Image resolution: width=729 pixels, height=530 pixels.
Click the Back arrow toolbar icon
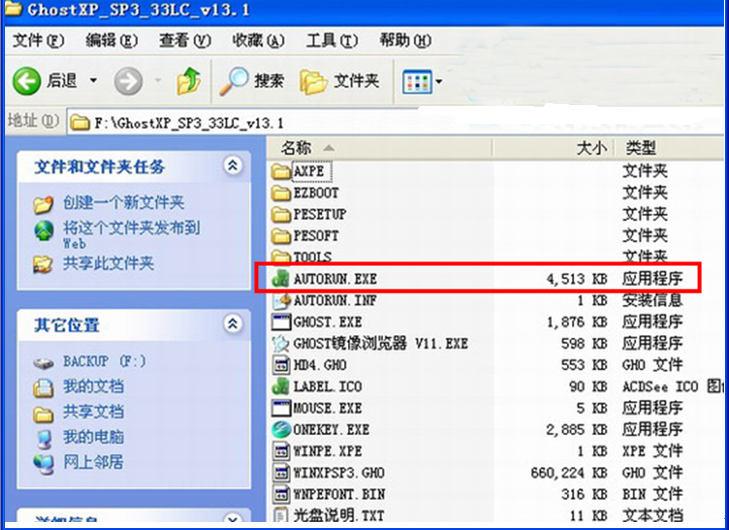(28, 81)
